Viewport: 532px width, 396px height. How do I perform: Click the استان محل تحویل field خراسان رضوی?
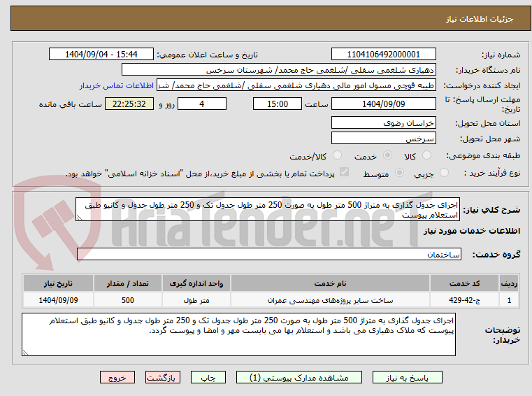383,122
